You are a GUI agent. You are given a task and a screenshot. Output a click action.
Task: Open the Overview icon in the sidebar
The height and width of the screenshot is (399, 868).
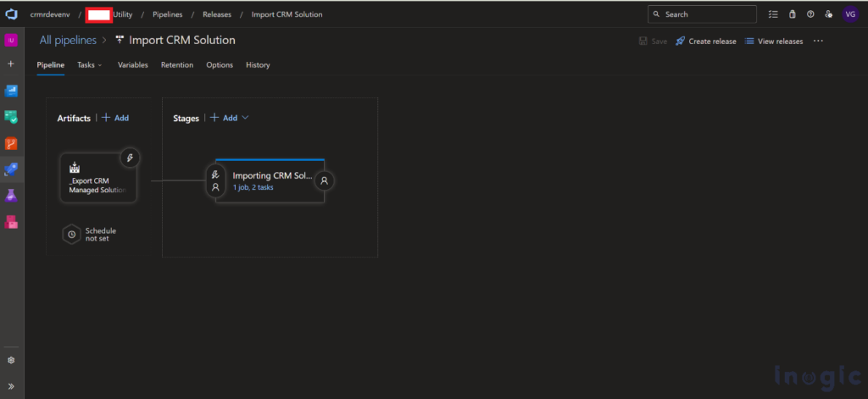click(11, 91)
